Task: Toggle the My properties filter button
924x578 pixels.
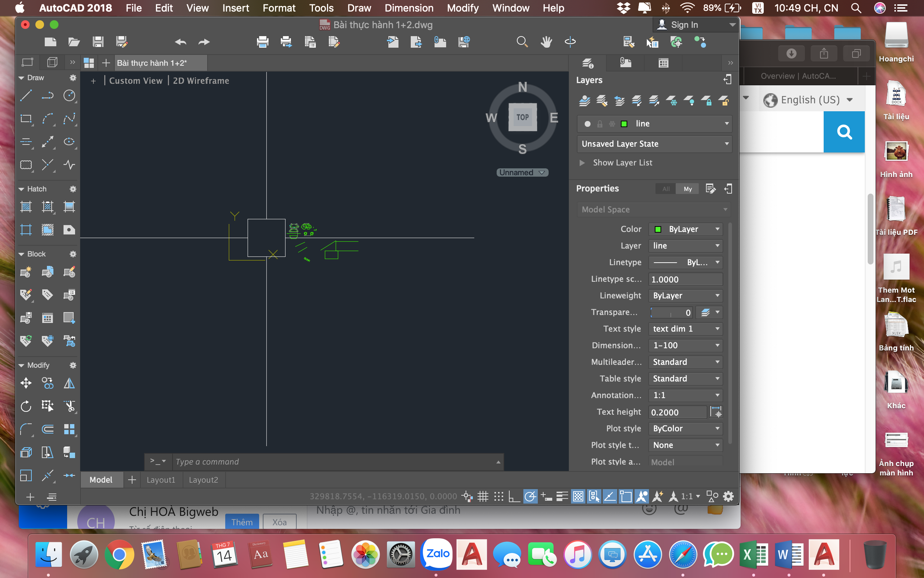Action: (x=687, y=189)
